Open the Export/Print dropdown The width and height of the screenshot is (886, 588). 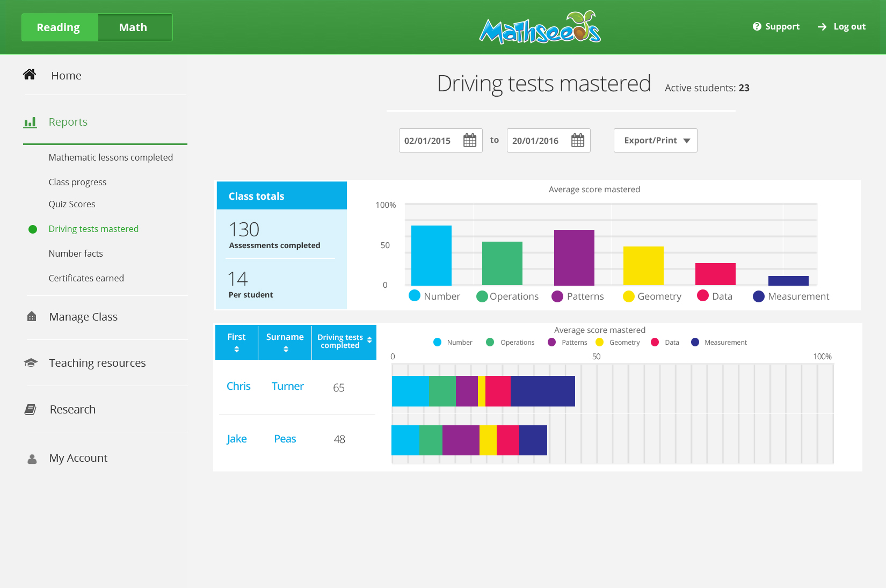(x=655, y=140)
